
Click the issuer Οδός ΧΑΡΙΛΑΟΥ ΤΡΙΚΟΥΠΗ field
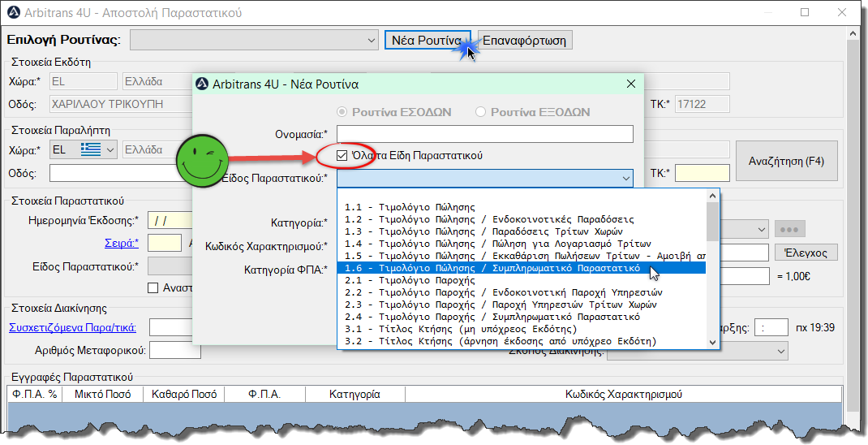119,104
